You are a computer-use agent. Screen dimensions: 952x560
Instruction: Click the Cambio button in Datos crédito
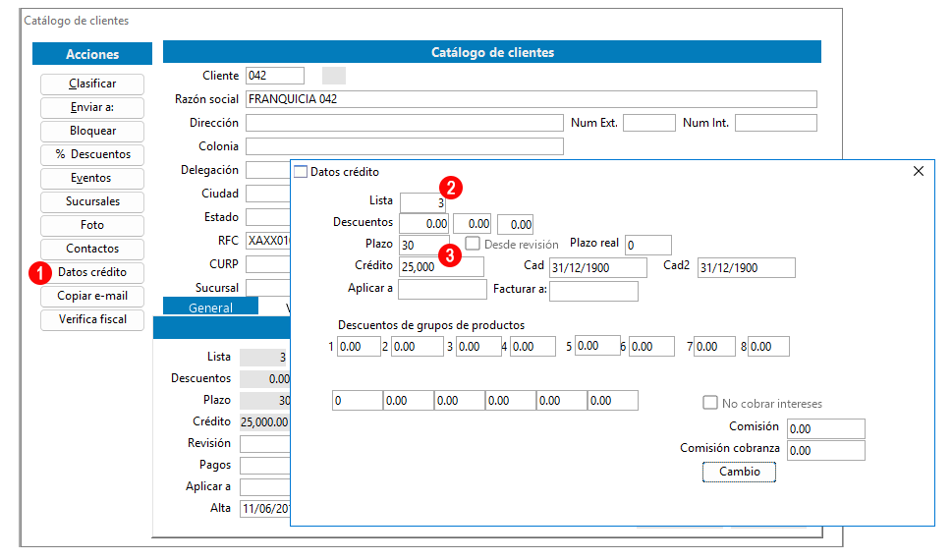[x=739, y=472]
